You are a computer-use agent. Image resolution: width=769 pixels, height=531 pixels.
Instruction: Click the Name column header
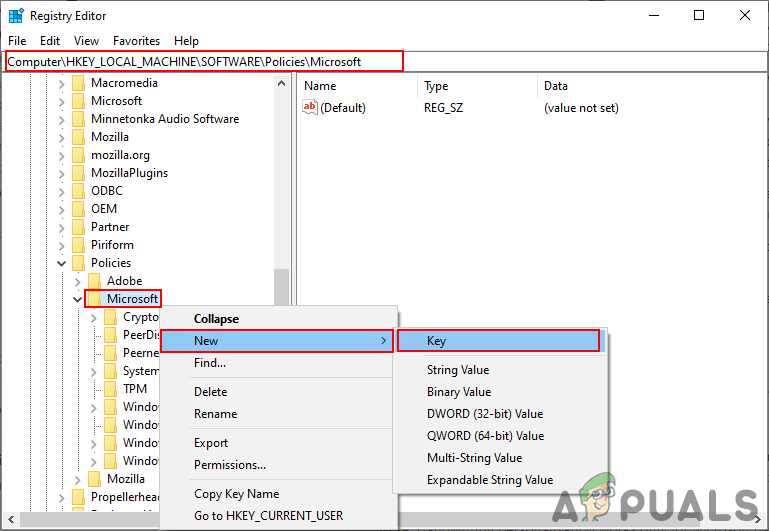pos(358,86)
